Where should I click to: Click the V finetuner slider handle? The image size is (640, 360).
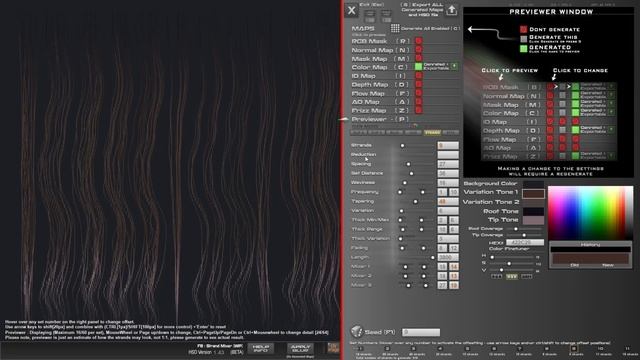[x=502, y=270]
